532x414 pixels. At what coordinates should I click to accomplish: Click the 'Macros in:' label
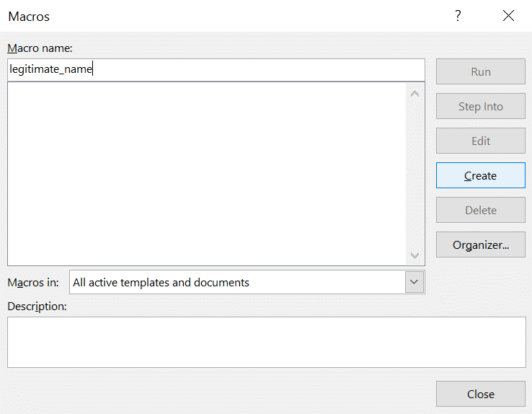tap(33, 283)
